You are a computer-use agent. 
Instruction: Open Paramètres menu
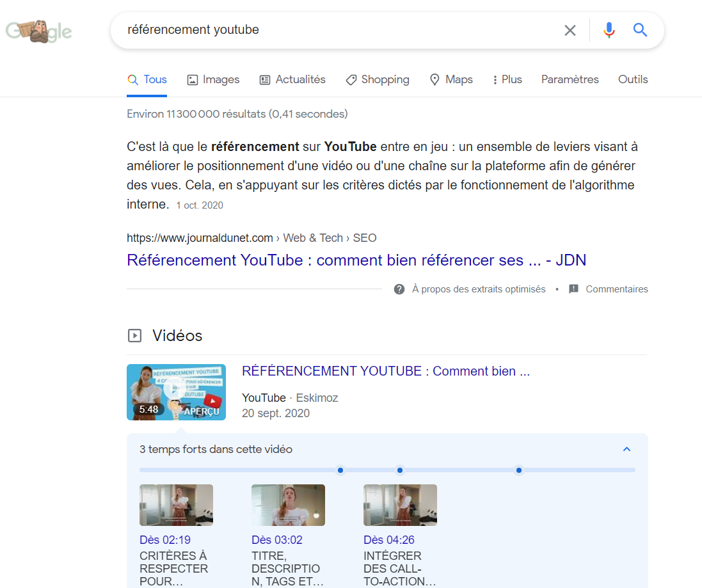click(x=570, y=79)
